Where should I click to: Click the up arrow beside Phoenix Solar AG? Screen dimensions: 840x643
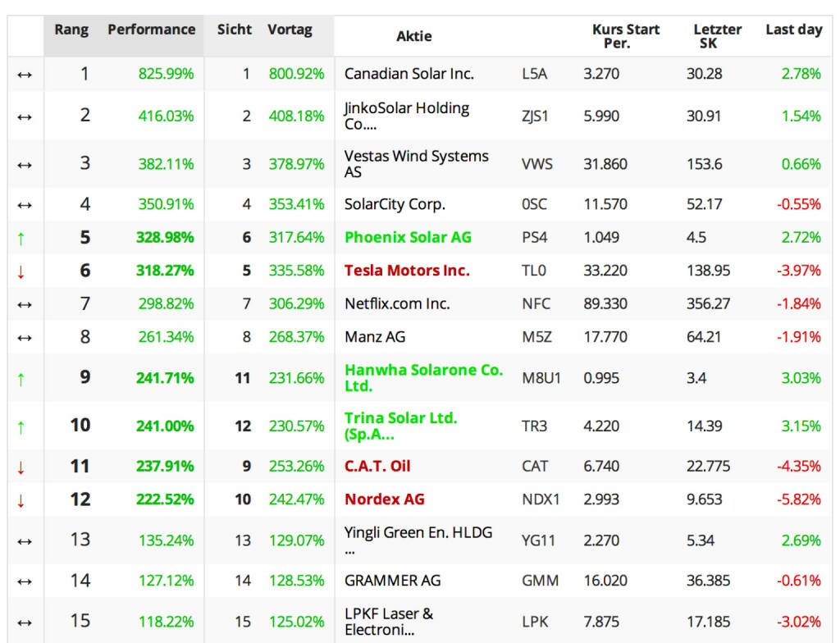[x=22, y=238]
